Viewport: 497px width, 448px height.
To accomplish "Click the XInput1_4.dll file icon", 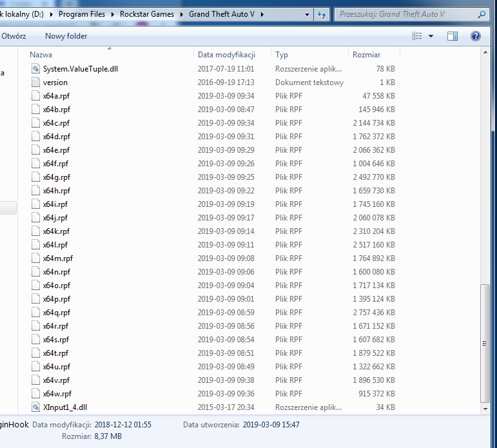I will click(36, 407).
